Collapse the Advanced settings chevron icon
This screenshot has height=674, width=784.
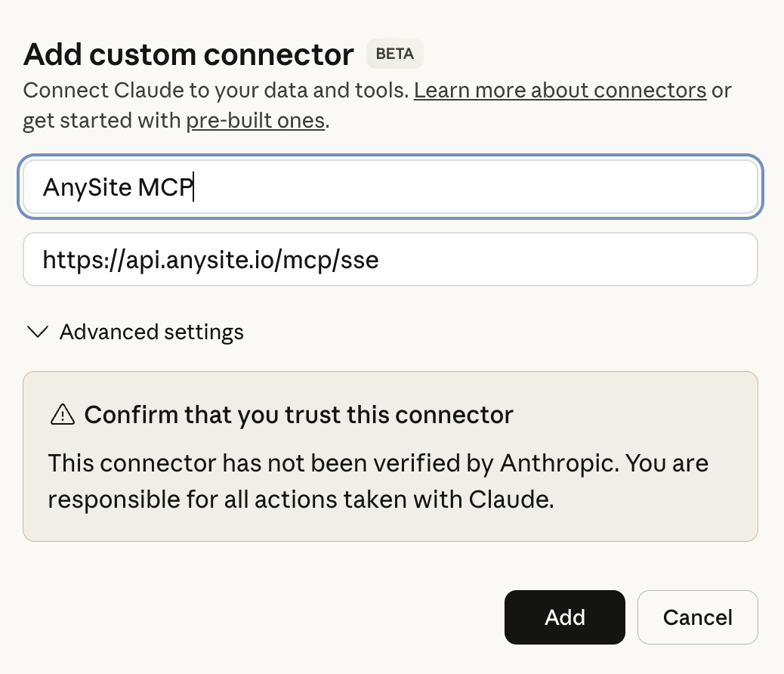(38, 332)
